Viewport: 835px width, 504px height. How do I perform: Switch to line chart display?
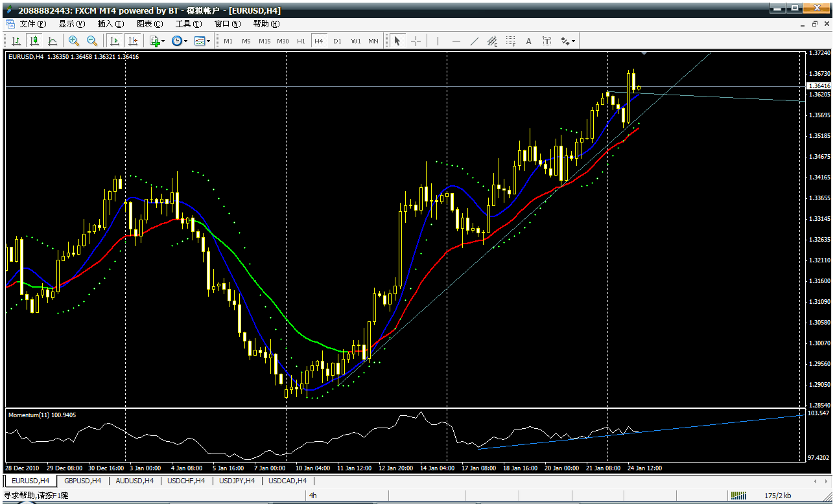[53, 41]
